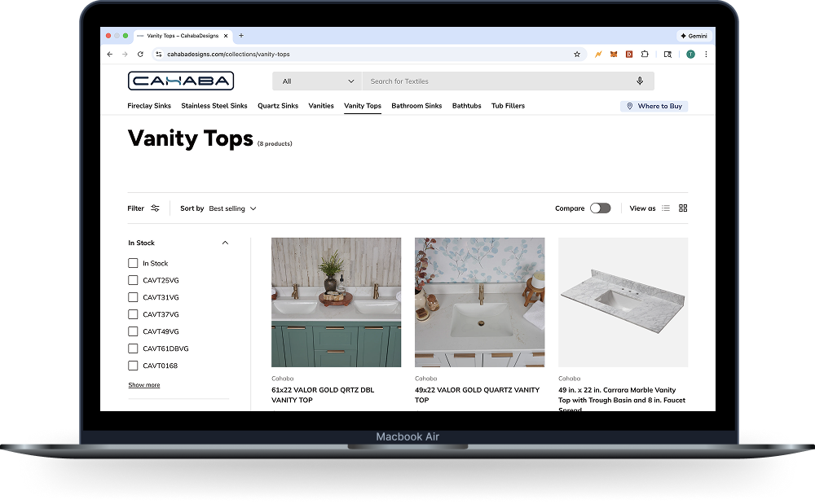Bookmark this page with the star icon

[577, 55]
